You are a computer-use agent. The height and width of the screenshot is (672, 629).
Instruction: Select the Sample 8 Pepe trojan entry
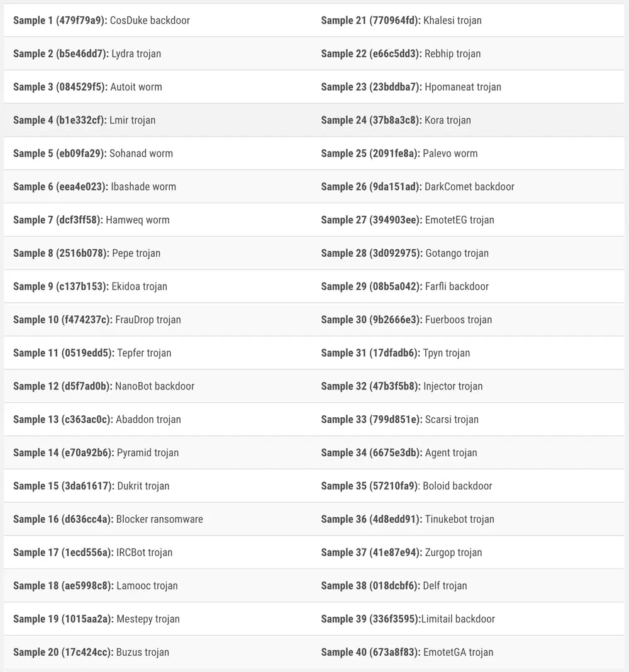[x=87, y=253]
